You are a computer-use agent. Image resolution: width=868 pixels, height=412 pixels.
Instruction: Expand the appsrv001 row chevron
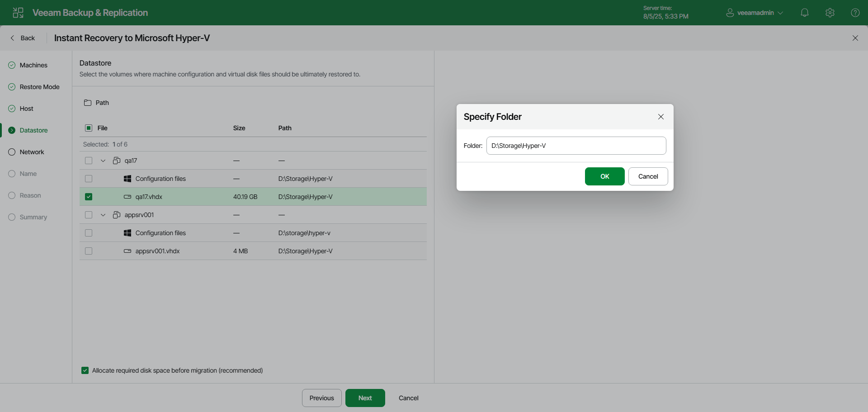[103, 215]
